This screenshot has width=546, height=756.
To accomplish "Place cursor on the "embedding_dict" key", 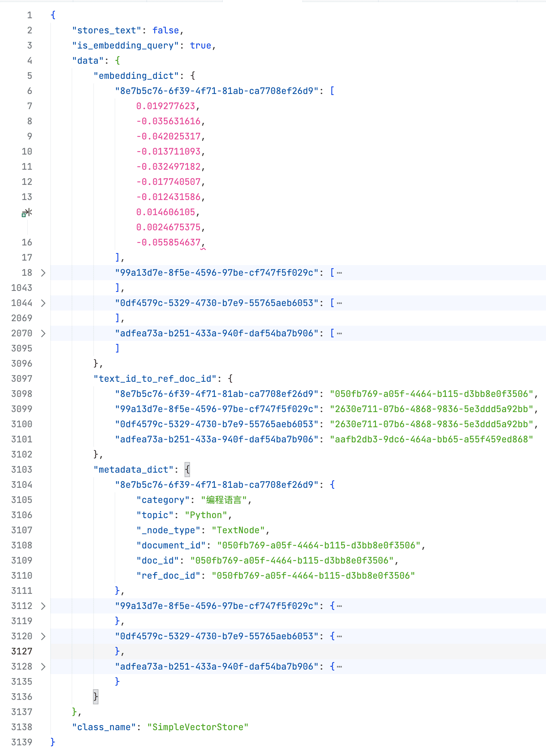I will (x=136, y=76).
